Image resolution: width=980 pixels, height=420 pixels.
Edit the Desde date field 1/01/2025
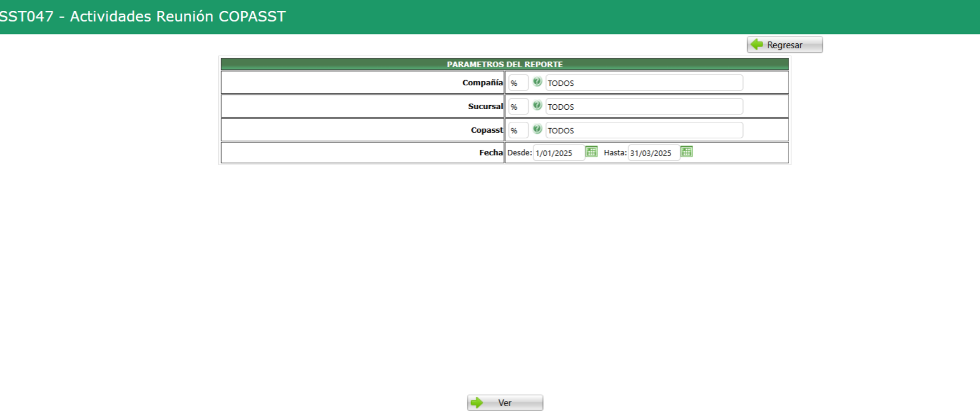click(559, 153)
